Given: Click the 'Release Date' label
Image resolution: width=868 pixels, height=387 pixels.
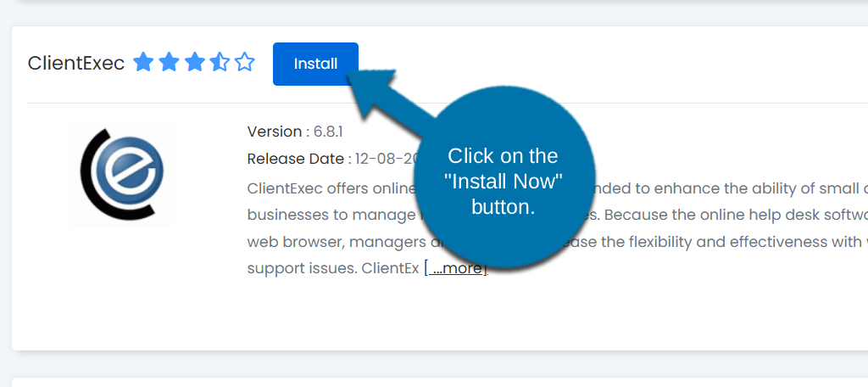Looking at the screenshot, I should tap(295, 159).
